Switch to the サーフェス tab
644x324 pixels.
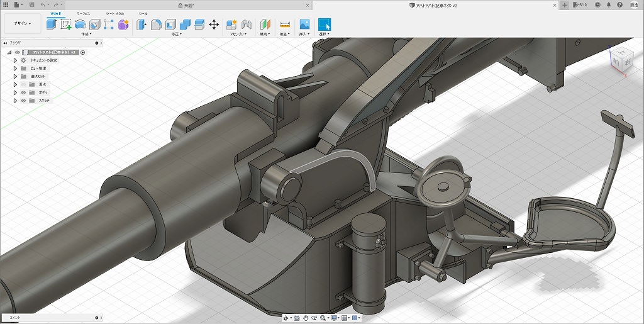[x=83, y=13]
